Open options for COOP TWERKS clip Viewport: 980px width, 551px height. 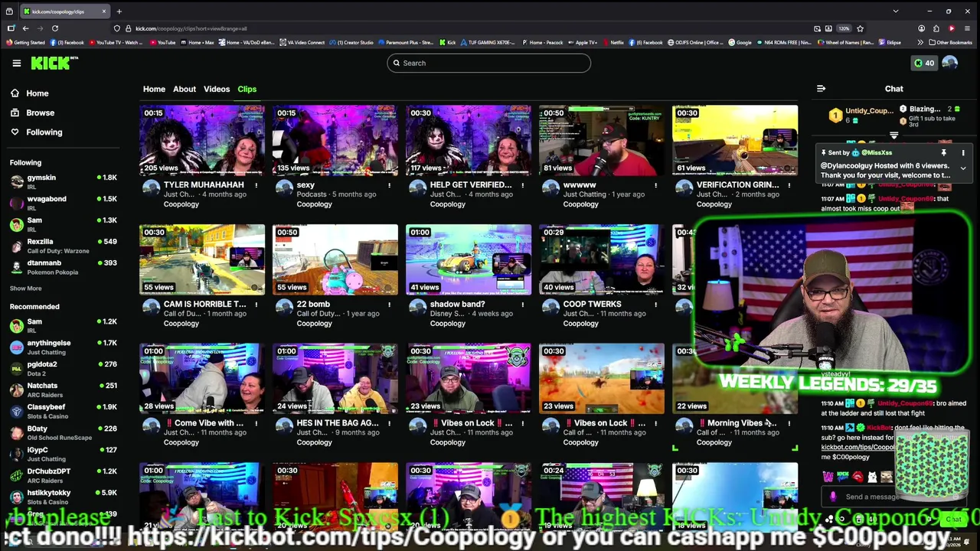655,305
